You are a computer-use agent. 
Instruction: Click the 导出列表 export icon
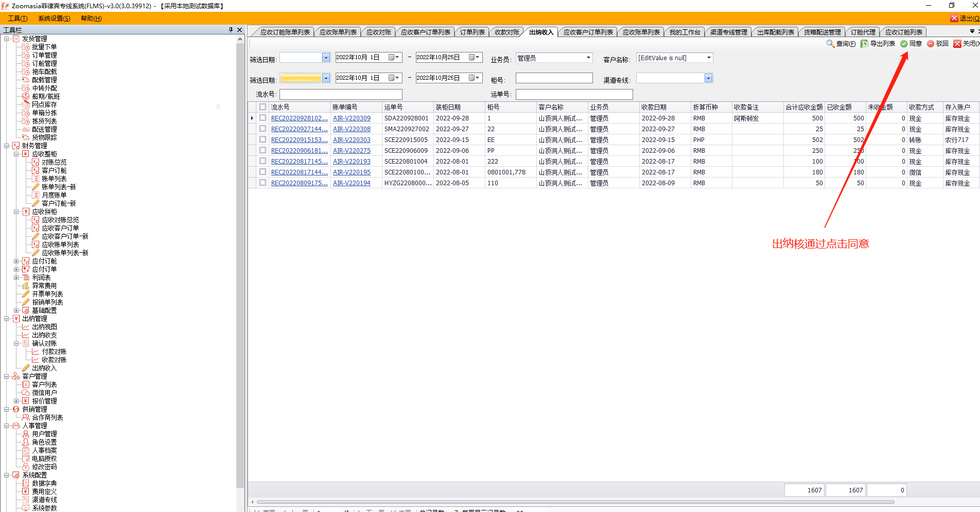(x=865, y=44)
